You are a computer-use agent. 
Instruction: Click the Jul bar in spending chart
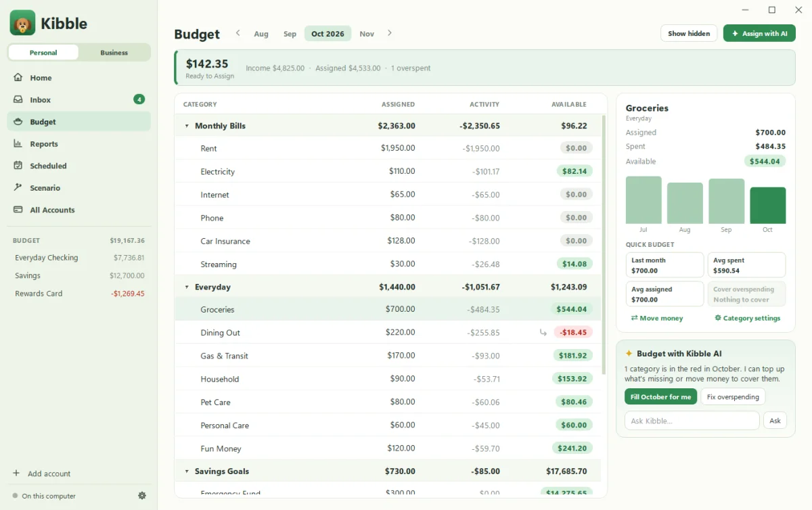[x=644, y=200]
